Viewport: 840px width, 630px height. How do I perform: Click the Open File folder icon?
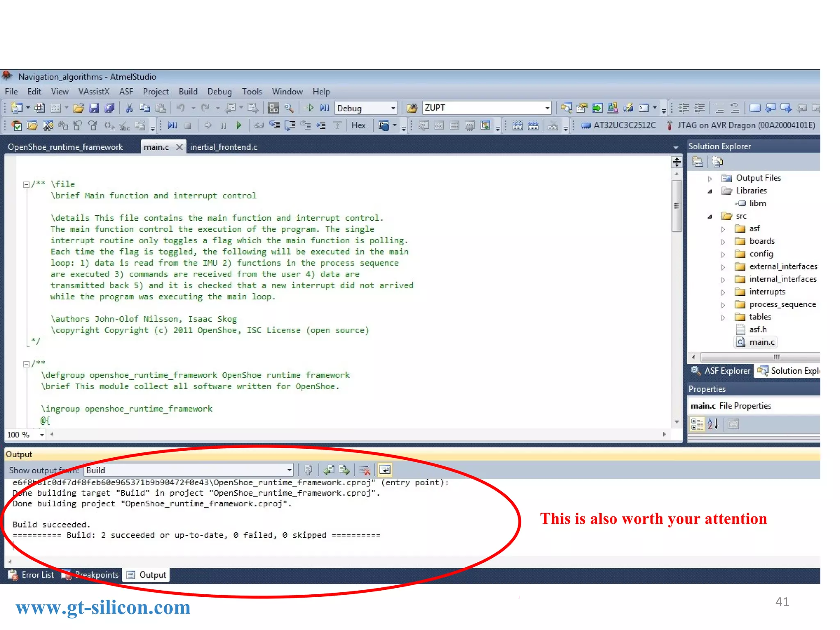pos(78,108)
